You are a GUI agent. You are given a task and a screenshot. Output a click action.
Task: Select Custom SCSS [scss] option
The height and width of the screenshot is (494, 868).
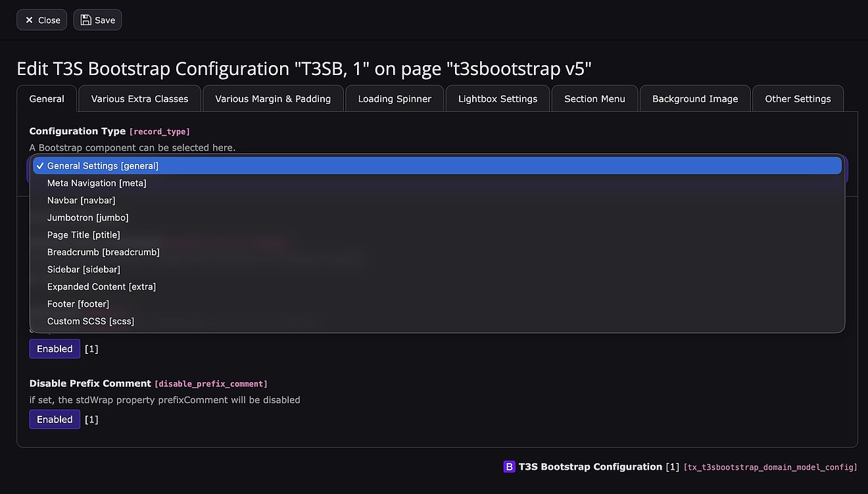(91, 321)
